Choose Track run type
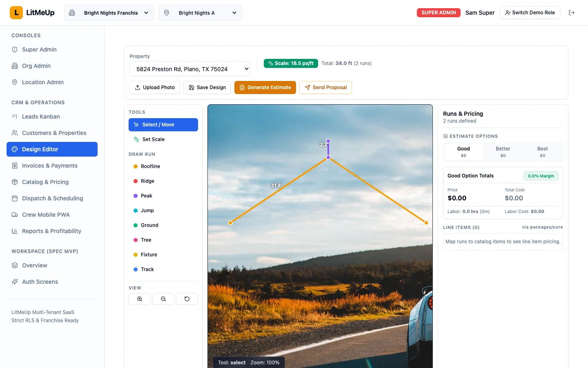The image size is (588, 368). click(163, 269)
